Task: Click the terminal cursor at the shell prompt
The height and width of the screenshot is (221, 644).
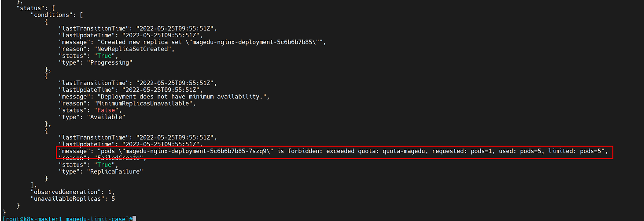Action: click(x=135, y=218)
